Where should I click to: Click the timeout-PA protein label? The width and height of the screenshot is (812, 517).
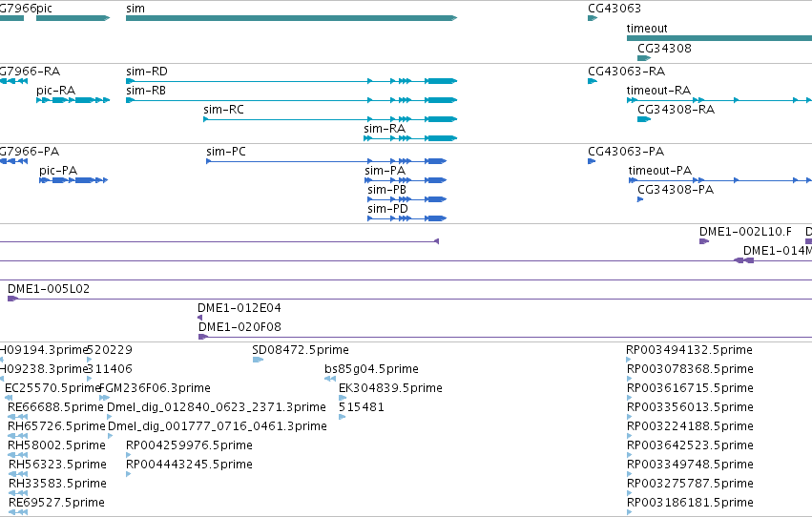click(x=659, y=171)
